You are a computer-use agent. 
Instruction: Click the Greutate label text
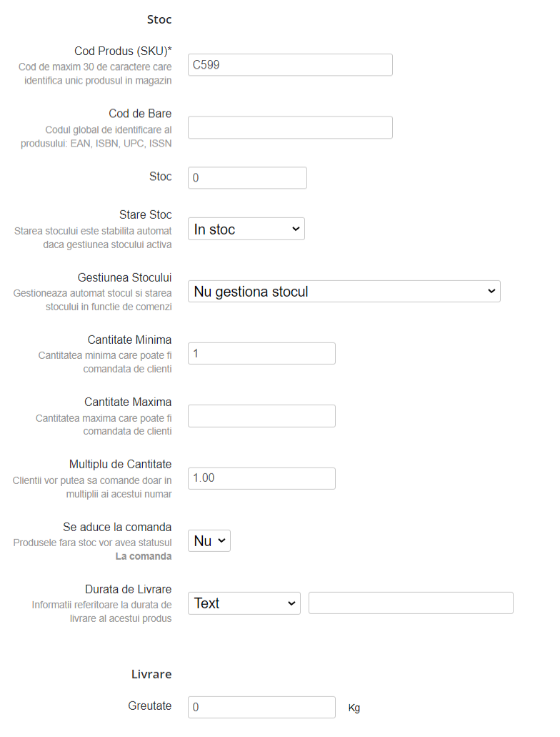[x=150, y=706]
